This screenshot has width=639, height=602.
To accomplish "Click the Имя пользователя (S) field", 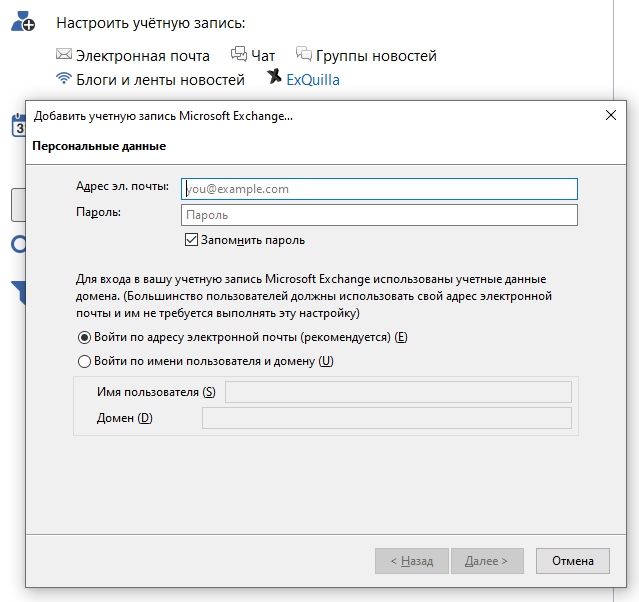I will (x=398, y=392).
